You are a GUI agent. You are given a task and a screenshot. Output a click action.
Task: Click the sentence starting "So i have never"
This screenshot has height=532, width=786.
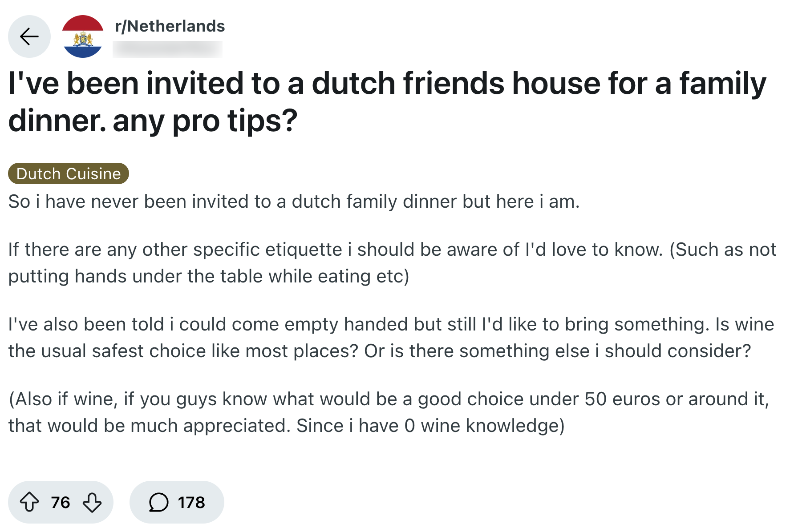(294, 202)
